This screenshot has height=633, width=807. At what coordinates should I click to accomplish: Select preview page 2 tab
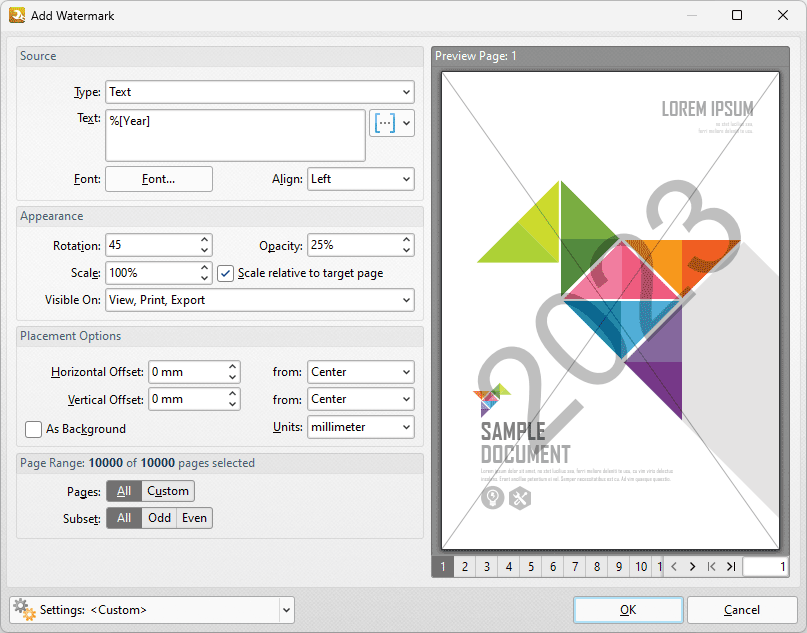point(464,567)
